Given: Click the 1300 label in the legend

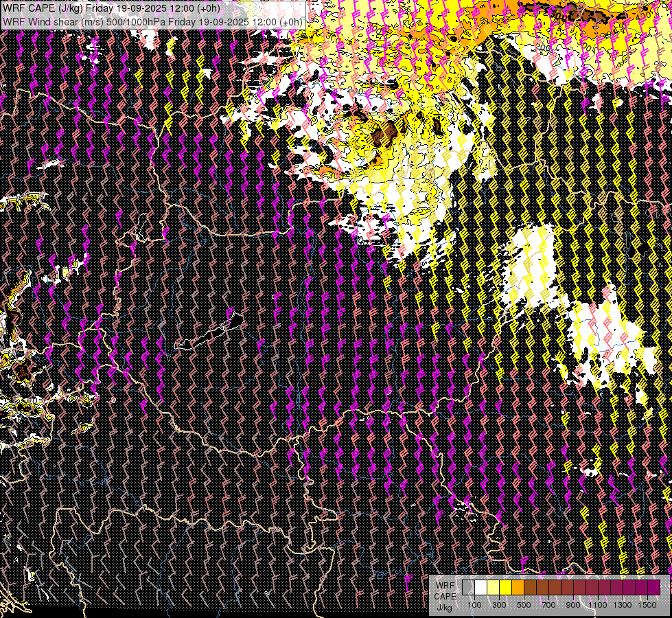Looking at the screenshot, I should [623, 605].
